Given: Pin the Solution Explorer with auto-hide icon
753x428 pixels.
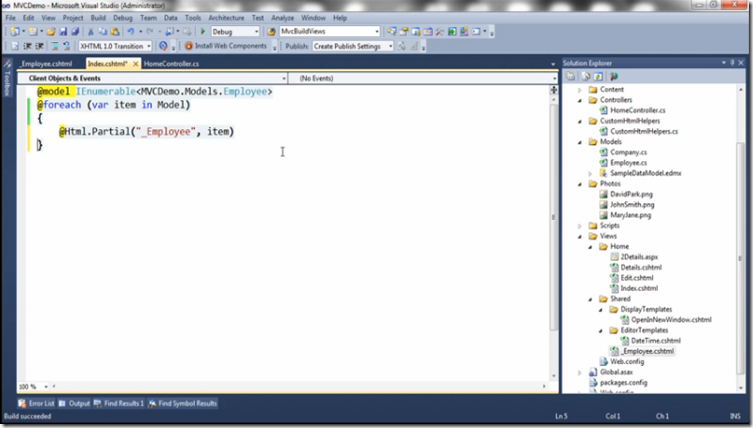Looking at the screenshot, I should pyautogui.click(x=732, y=63).
